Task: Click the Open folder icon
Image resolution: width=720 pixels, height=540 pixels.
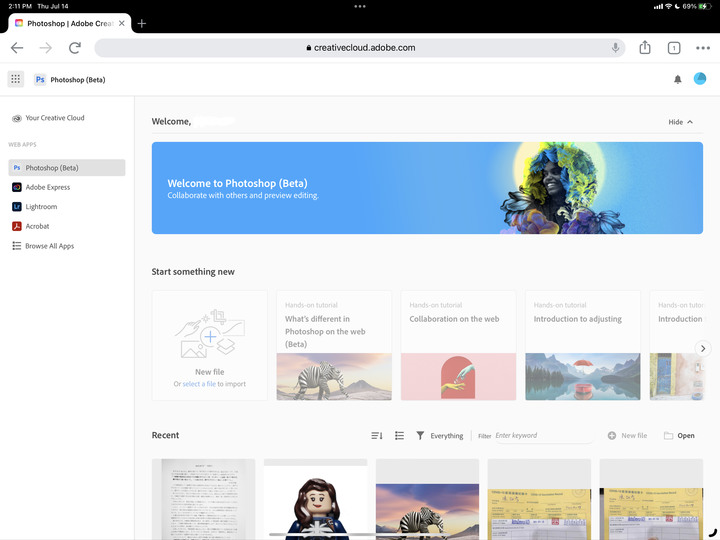Action: (x=668, y=435)
